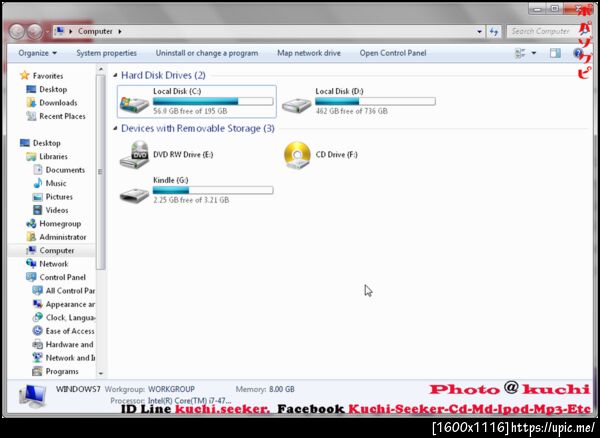The height and width of the screenshot is (438, 600).
Task: Click the '2.25 GB free of 3.21 GB' text
Action: pyautogui.click(x=191, y=200)
